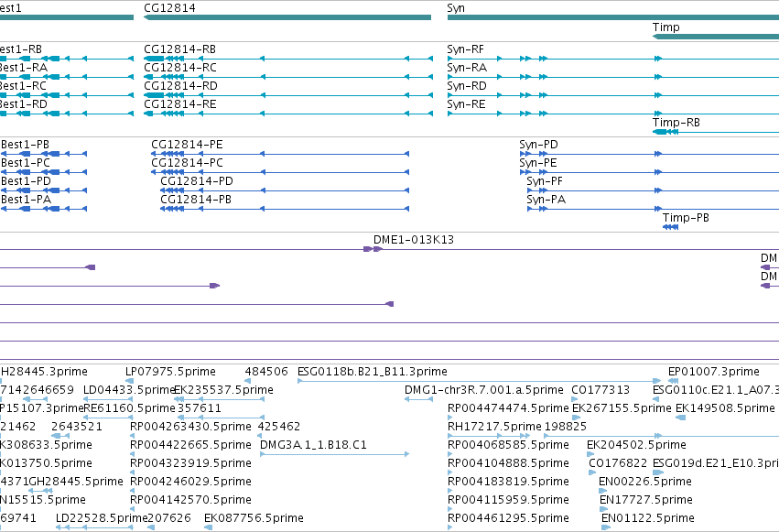Screen dimensions: 779x532
Task: Select the RP004104888.5prime EST label
Action: 508,464
